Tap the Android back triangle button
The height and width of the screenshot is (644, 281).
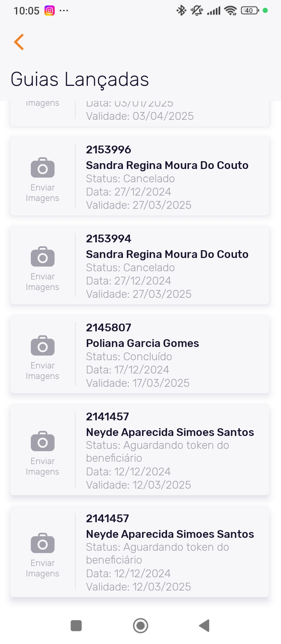coord(204,625)
